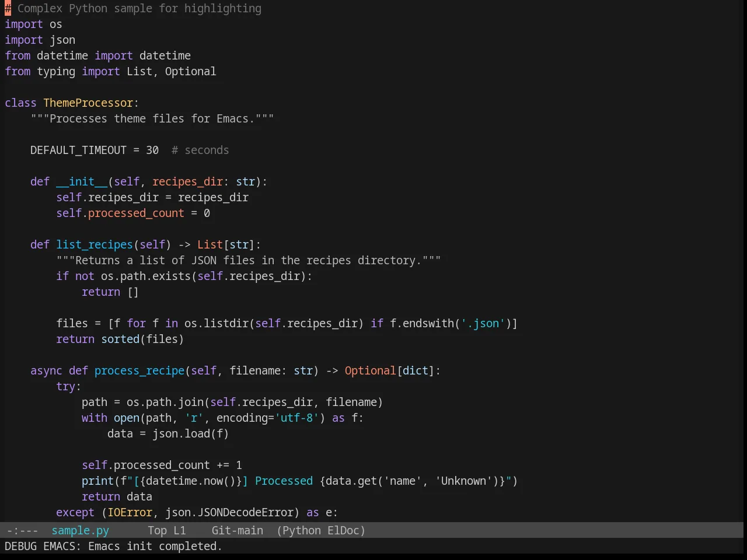Image resolution: width=747 pixels, height=560 pixels.
Task: Click the 'os.path.exists' call
Action: pos(146,276)
